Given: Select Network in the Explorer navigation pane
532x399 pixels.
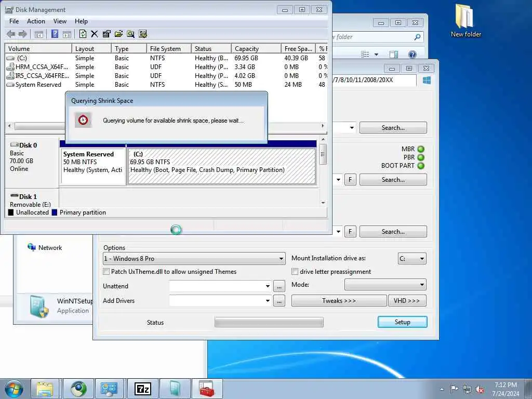Looking at the screenshot, I should click(45, 247).
